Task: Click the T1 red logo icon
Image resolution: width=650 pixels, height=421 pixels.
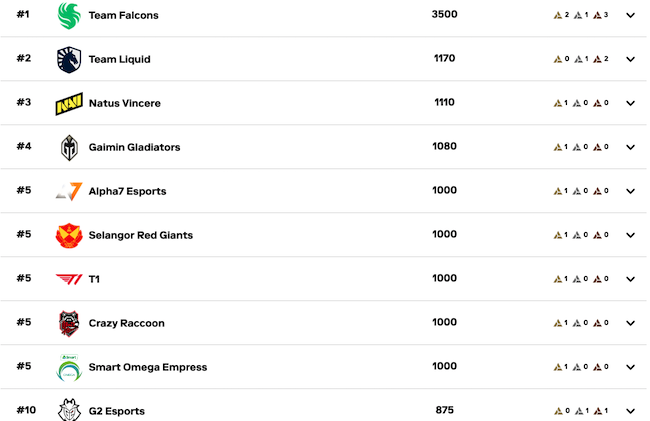Action: 69,279
